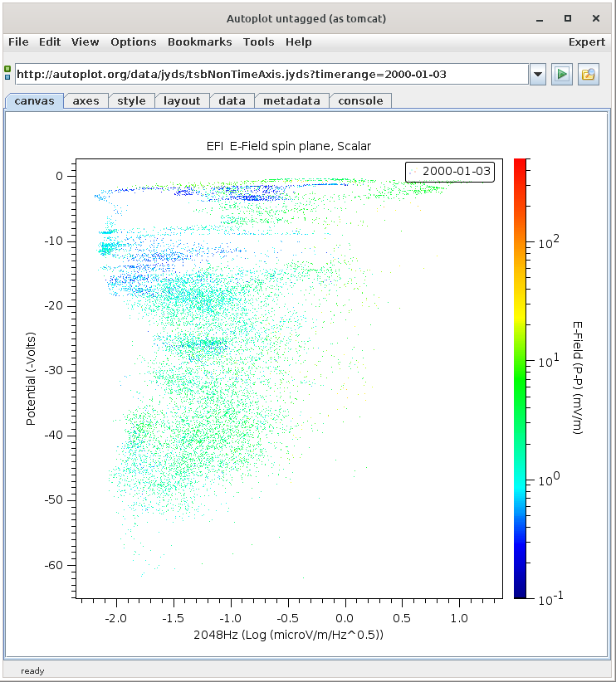Screen dimensions: 616x682
Task: Switch to the data tab
Action: (x=232, y=100)
